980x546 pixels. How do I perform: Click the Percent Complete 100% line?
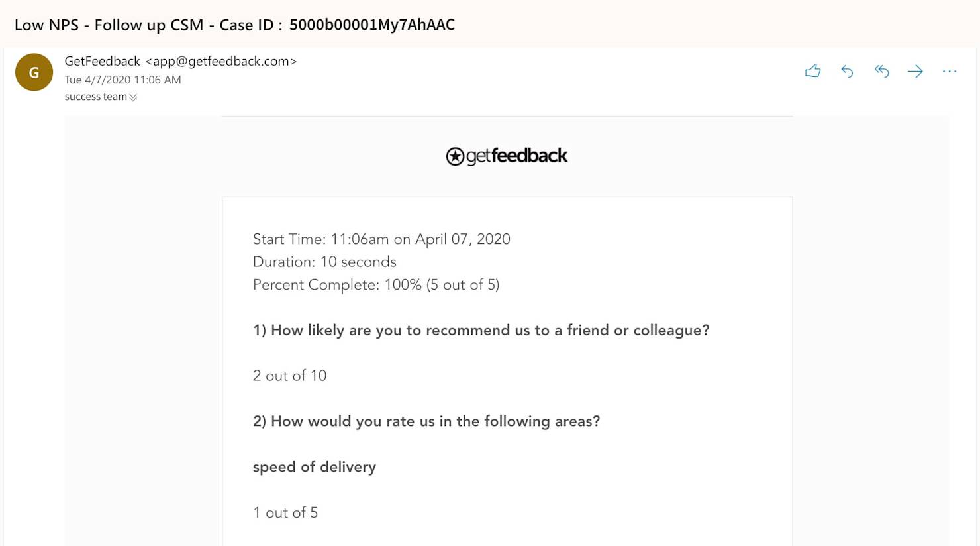point(376,285)
